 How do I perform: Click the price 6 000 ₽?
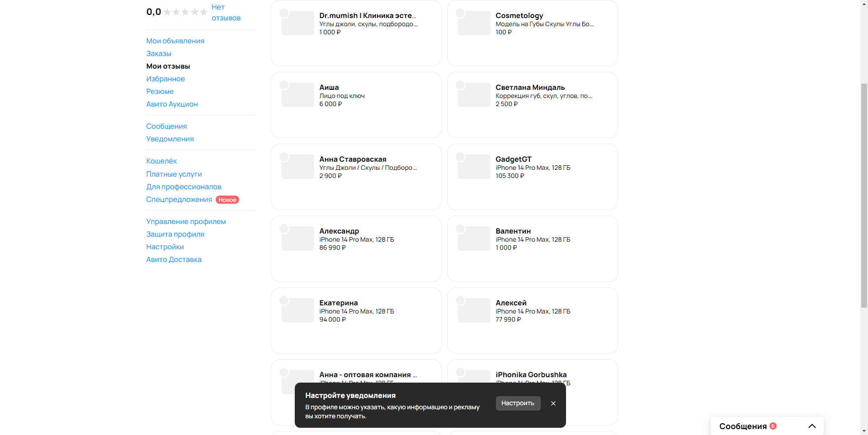330,104
